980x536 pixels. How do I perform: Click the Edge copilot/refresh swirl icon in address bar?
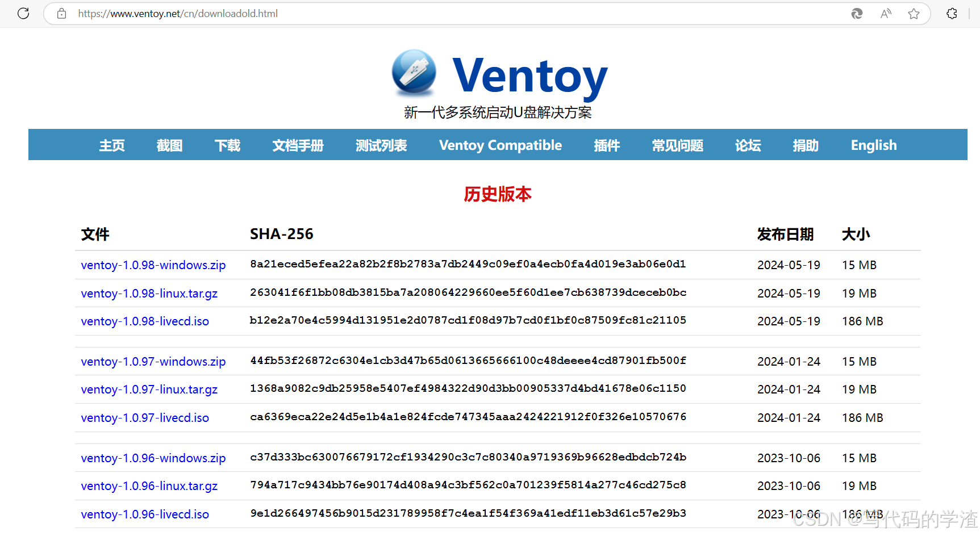point(857,14)
